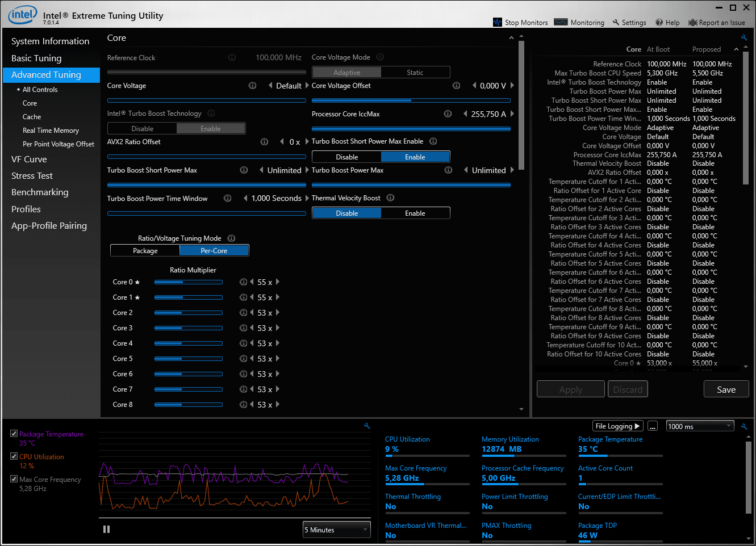Disable Intel Turbo Boost Technology
This screenshot has height=546, width=756.
[x=142, y=128]
